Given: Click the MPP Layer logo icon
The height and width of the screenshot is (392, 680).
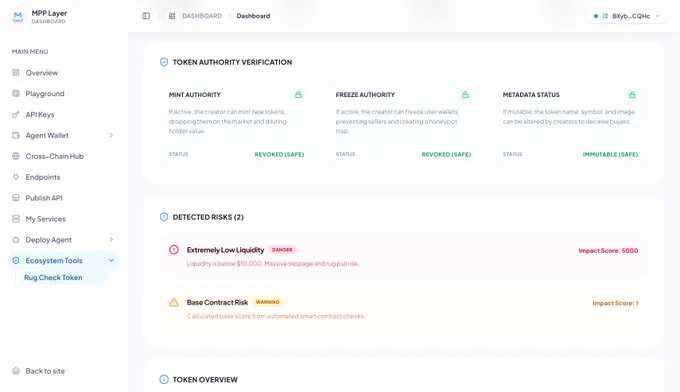Looking at the screenshot, I should pyautogui.click(x=17, y=16).
